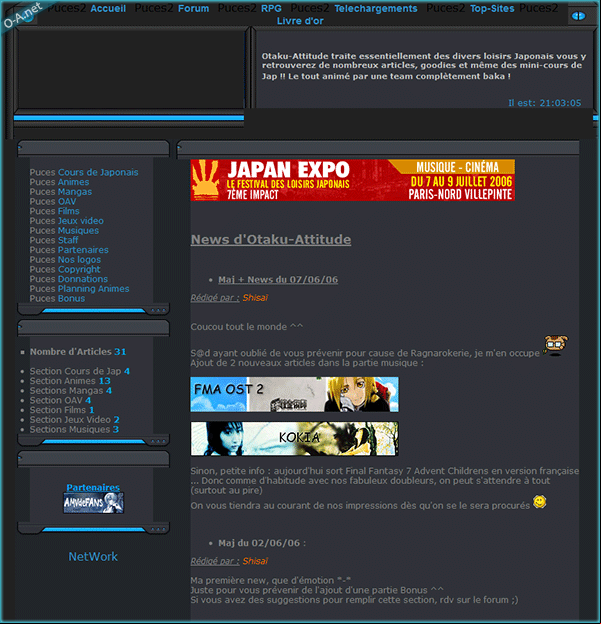This screenshot has width=601, height=624.
Task: Click the blue round icon at top right
Action: coord(578,16)
